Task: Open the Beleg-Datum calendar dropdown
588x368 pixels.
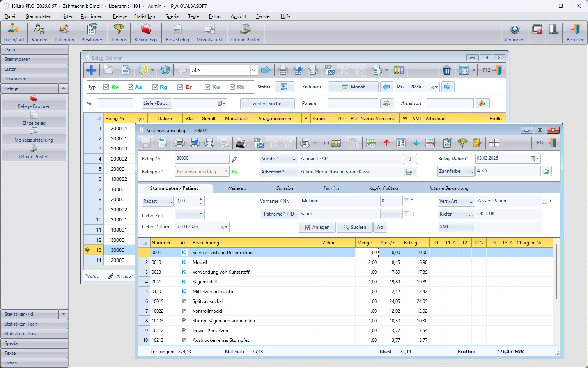Action: pos(535,159)
